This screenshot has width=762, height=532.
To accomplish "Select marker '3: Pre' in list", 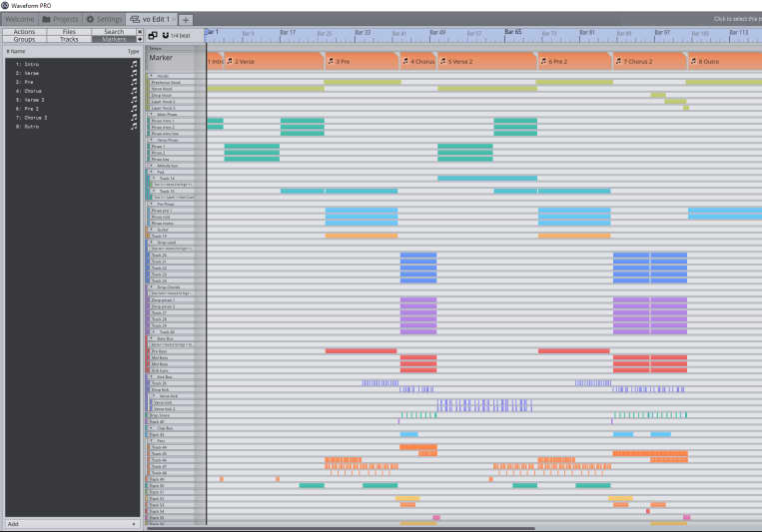I will pyautogui.click(x=72, y=82).
